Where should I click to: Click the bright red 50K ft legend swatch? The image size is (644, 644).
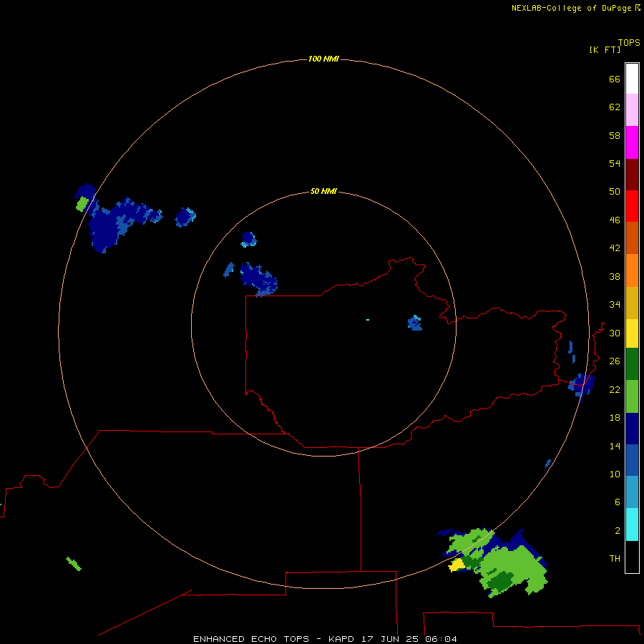[x=632, y=206]
